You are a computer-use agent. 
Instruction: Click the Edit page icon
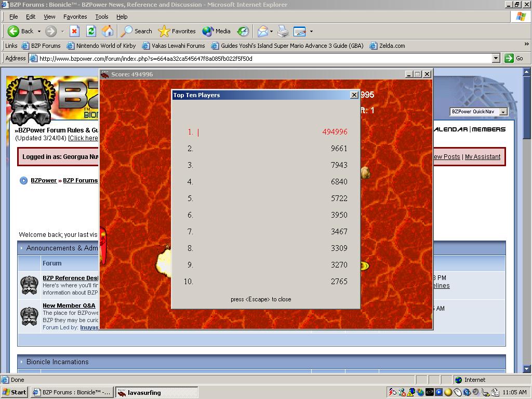pos(300,31)
